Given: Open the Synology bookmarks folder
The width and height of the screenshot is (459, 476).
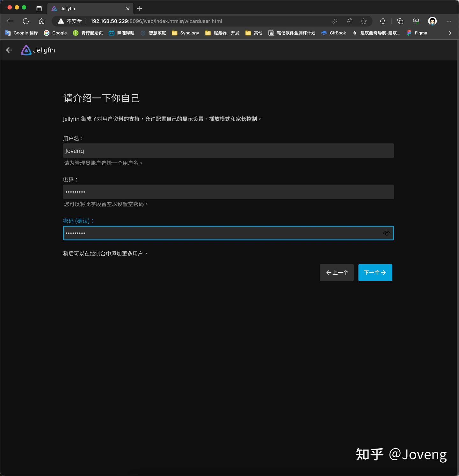Looking at the screenshot, I should 186,33.
